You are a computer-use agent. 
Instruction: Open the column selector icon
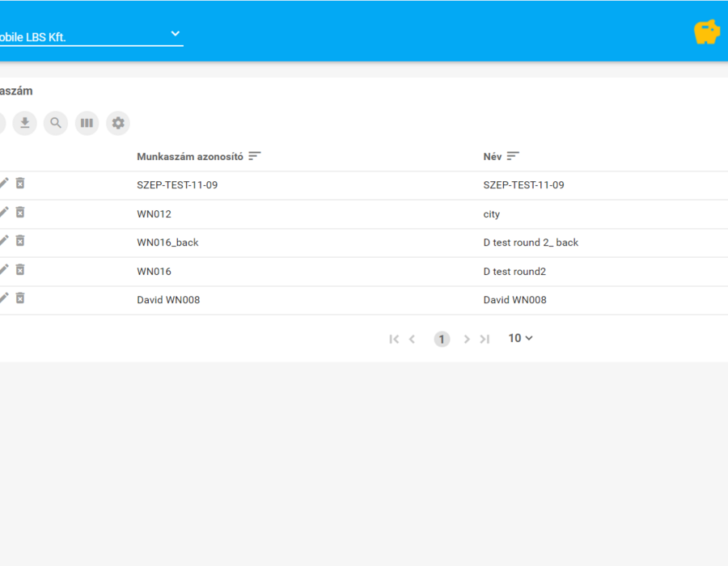click(x=87, y=123)
